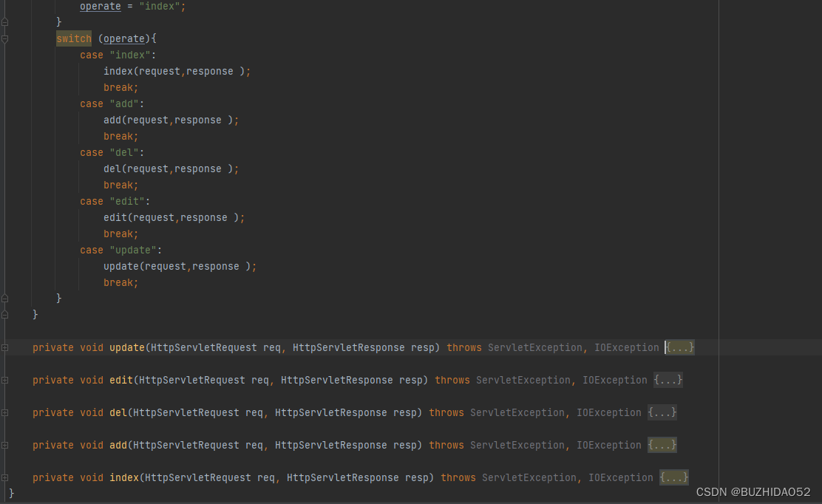This screenshot has height=504, width=822.
Task: Click the expand icon beside the edit method
Action: (4, 380)
